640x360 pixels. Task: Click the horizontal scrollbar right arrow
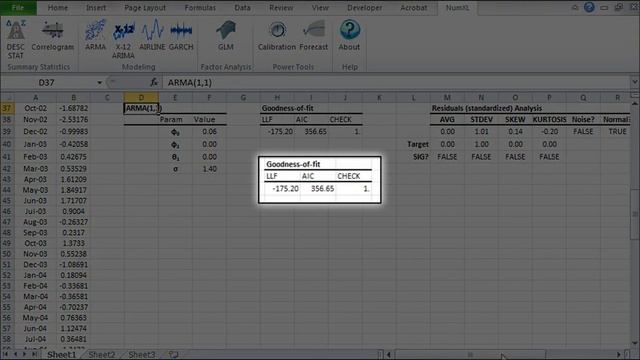click(x=619, y=355)
